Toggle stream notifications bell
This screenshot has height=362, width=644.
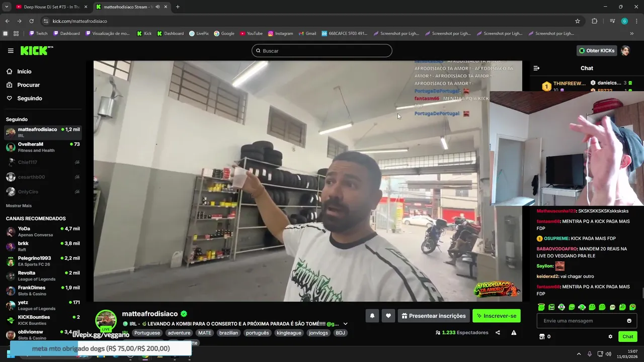coord(372,316)
